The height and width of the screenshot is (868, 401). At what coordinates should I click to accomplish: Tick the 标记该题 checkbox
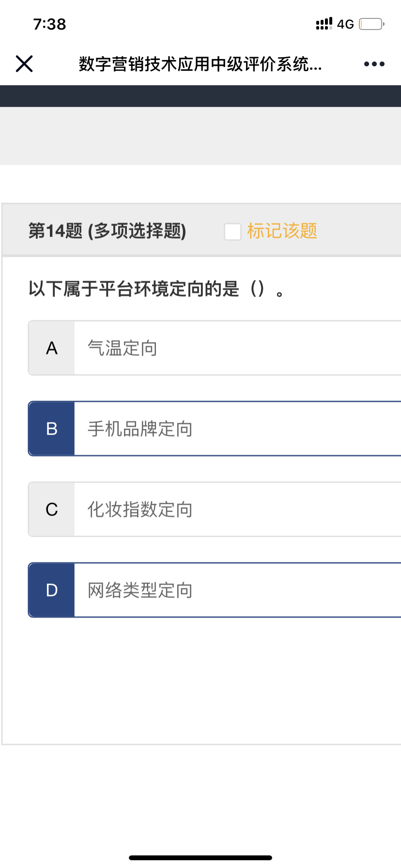coord(232,232)
